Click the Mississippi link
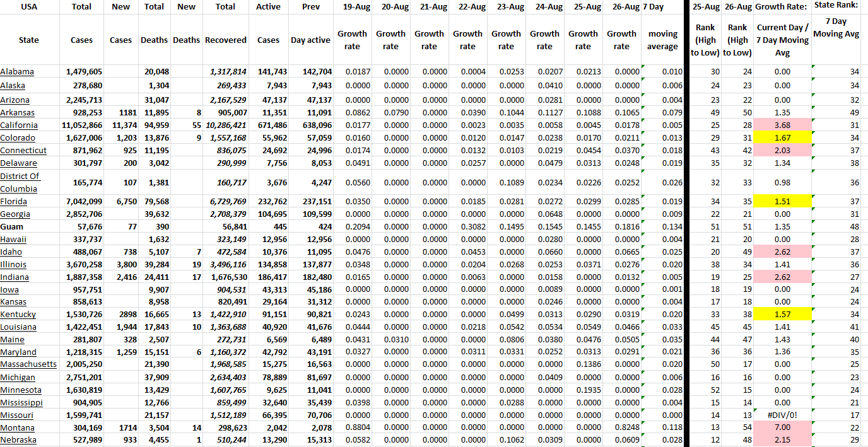The width and height of the screenshot is (868, 447). coord(21,402)
